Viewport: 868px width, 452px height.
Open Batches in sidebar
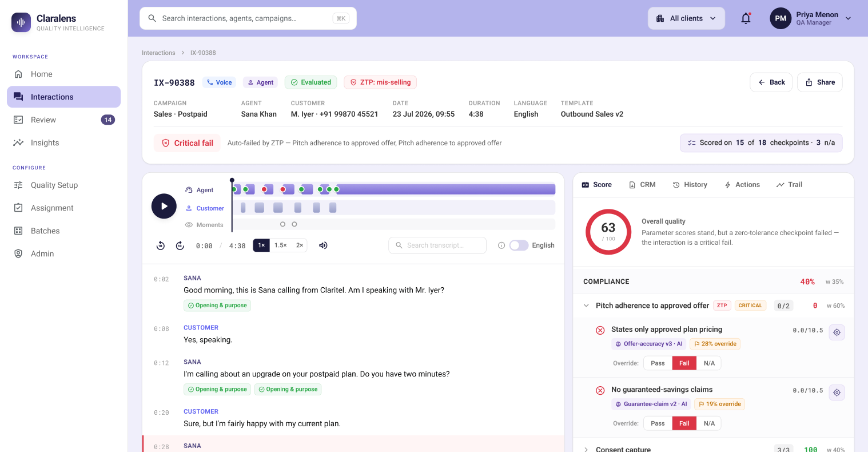(x=63, y=231)
